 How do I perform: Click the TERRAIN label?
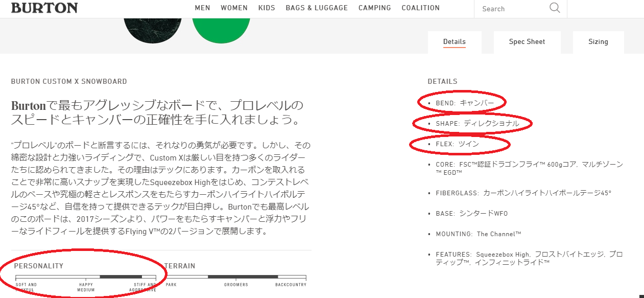click(x=180, y=266)
